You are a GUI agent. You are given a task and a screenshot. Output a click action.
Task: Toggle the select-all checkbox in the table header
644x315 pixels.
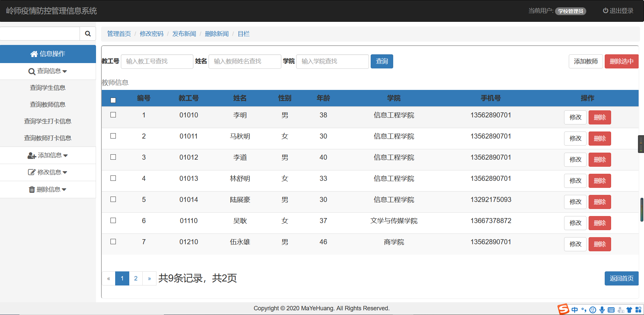point(113,100)
